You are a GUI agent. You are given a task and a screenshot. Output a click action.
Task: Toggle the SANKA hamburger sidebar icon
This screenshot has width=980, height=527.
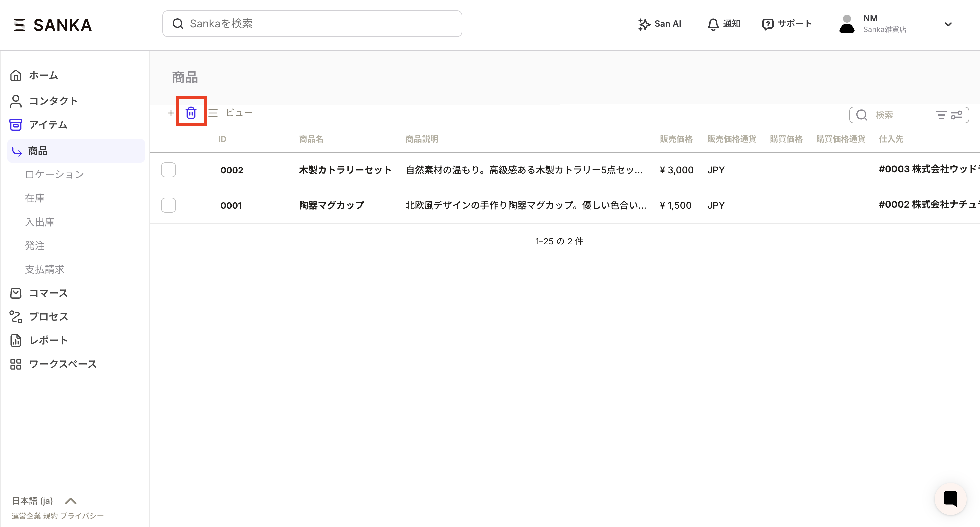pos(19,25)
